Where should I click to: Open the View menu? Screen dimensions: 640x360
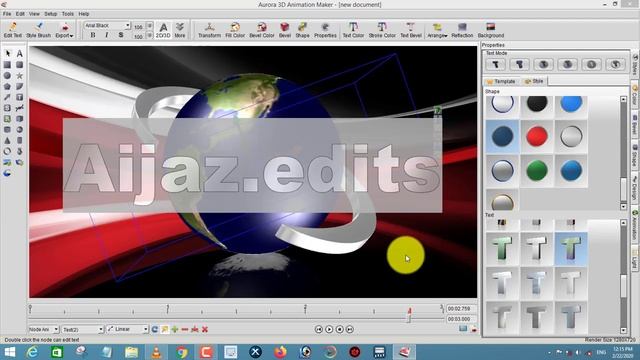34,14
